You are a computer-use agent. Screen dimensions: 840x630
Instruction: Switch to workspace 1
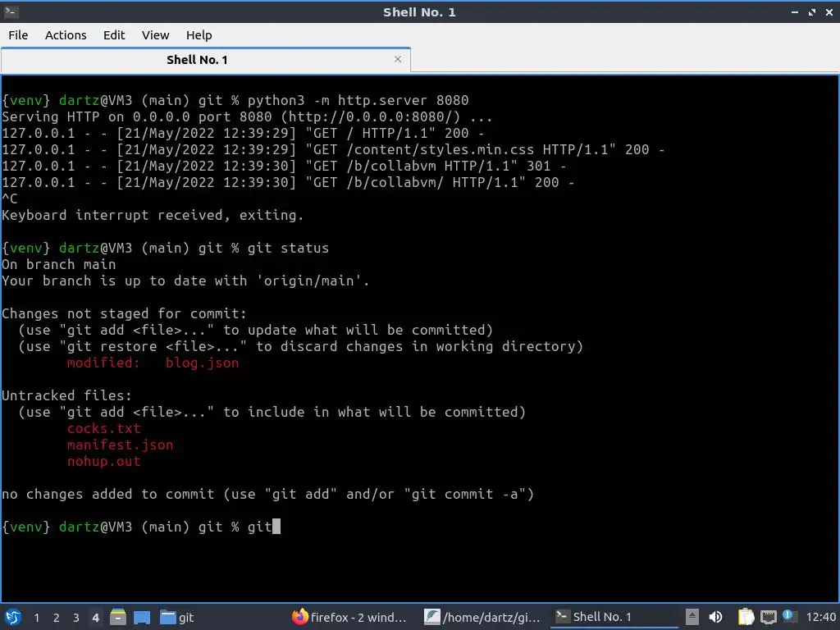point(36,618)
